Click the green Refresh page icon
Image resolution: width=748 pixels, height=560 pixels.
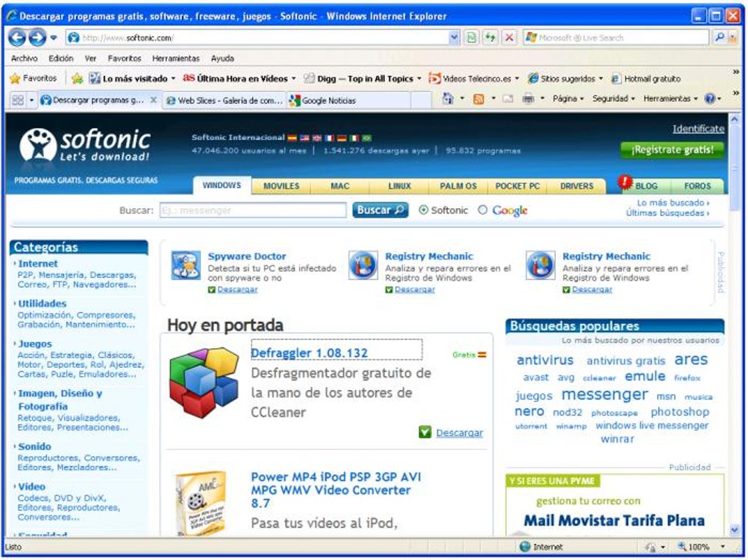click(491, 37)
